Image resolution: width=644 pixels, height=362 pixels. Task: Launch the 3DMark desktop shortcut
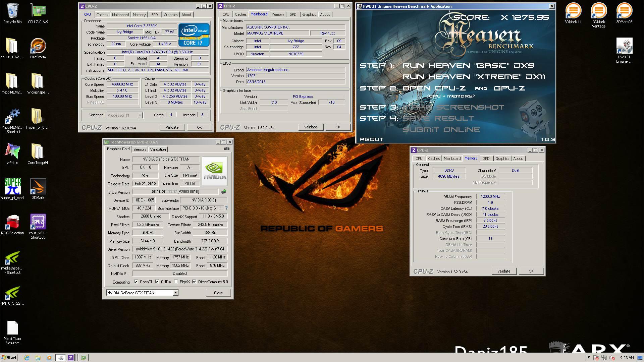coord(38,189)
